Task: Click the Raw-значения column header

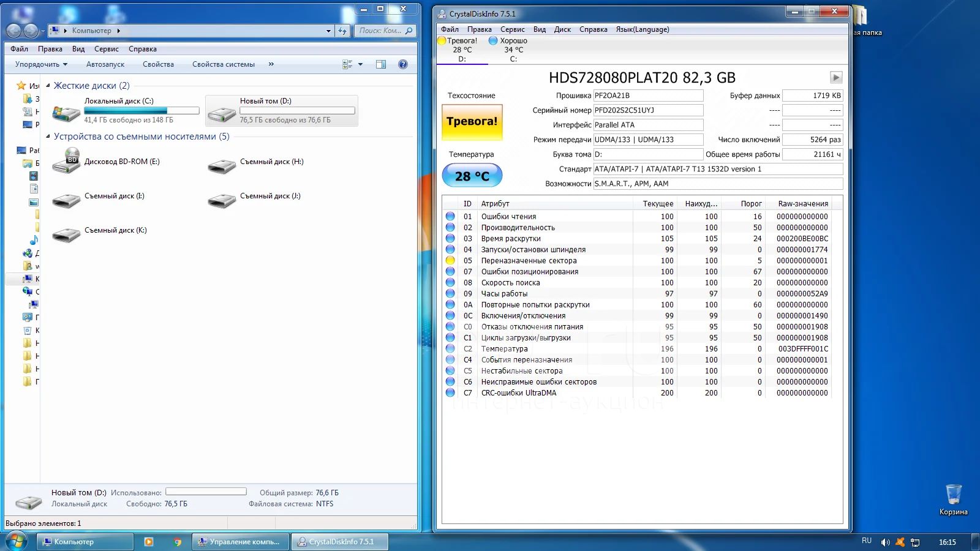Action: point(803,204)
